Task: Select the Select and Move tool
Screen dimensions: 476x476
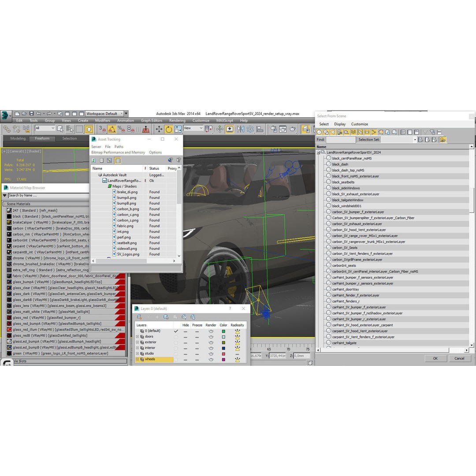Action: click(x=159, y=129)
